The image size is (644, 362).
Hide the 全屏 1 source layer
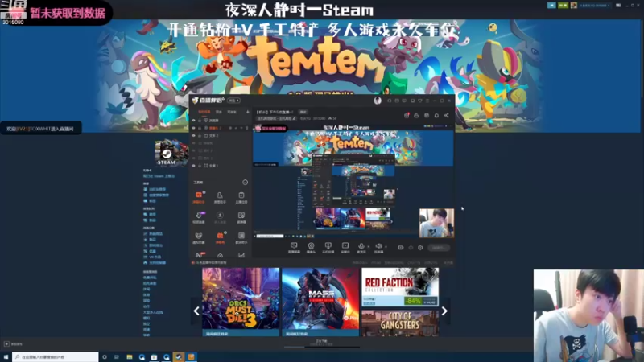[194, 166]
